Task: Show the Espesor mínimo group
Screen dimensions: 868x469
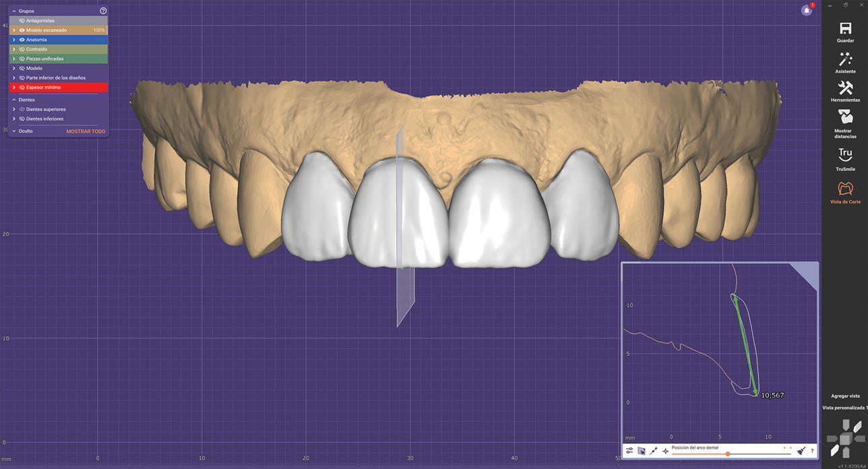Action: tap(22, 88)
